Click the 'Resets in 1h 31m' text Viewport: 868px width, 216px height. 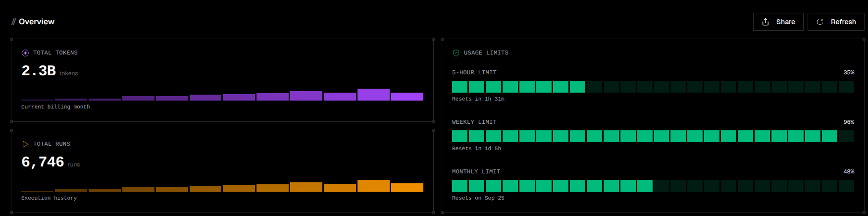click(x=478, y=99)
